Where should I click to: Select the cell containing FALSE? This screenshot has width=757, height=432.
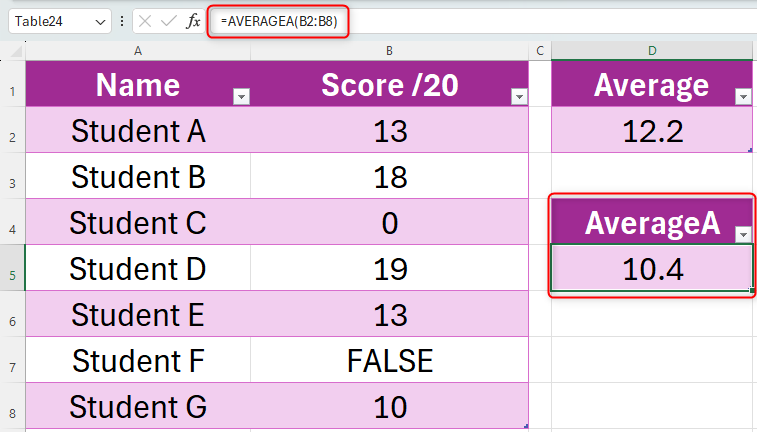[x=389, y=360]
